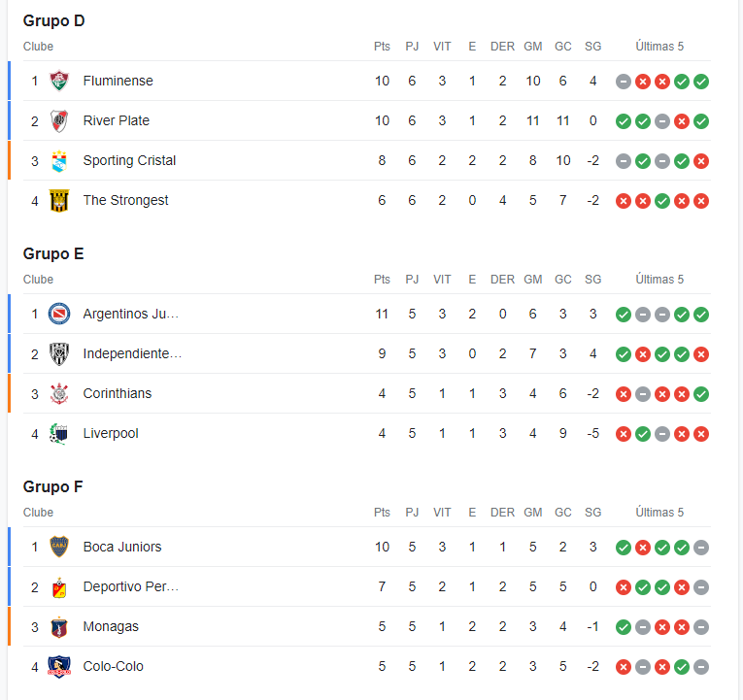Image resolution: width=743 pixels, height=700 pixels.
Task: Click Fluminense's most recent win indicator
Action: (701, 82)
